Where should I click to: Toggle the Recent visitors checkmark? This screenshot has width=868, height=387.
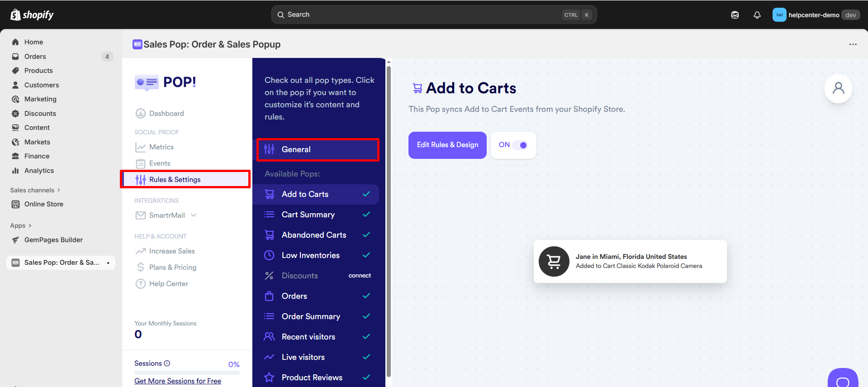[x=366, y=337]
